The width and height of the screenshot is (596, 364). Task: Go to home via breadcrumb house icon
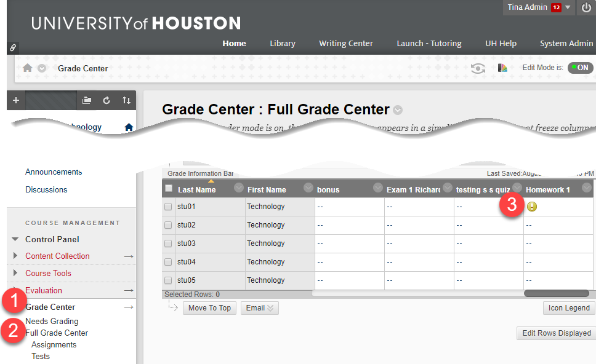[x=27, y=68]
